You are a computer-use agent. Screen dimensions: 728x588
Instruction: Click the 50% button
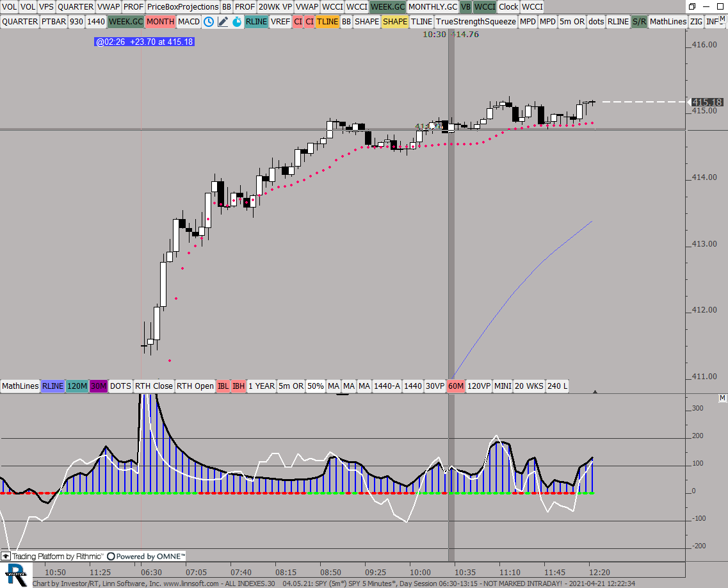316,386
